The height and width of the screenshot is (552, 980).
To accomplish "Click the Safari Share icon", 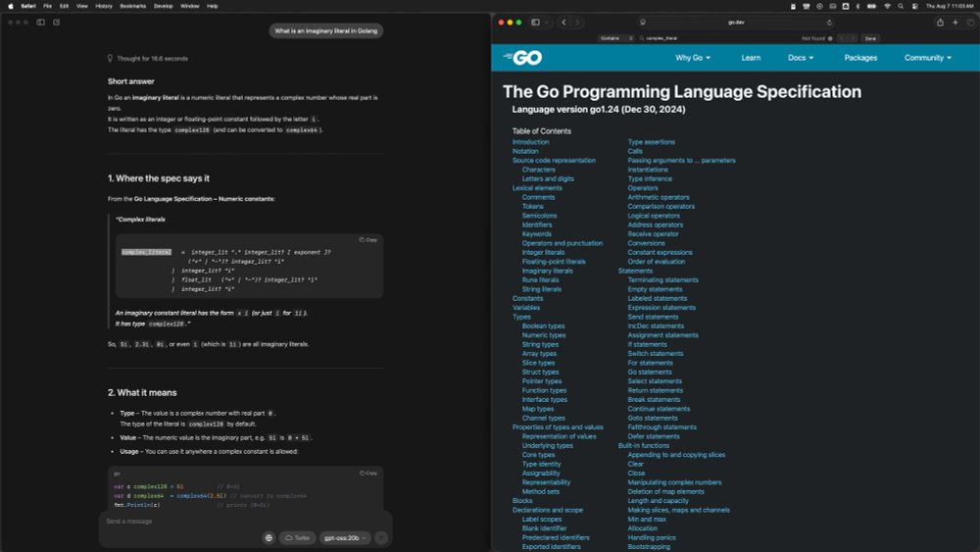I will click(x=940, y=22).
